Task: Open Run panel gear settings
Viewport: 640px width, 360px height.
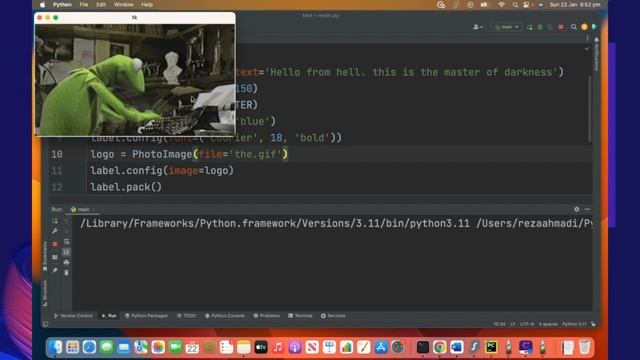Action: [x=576, y=209]
